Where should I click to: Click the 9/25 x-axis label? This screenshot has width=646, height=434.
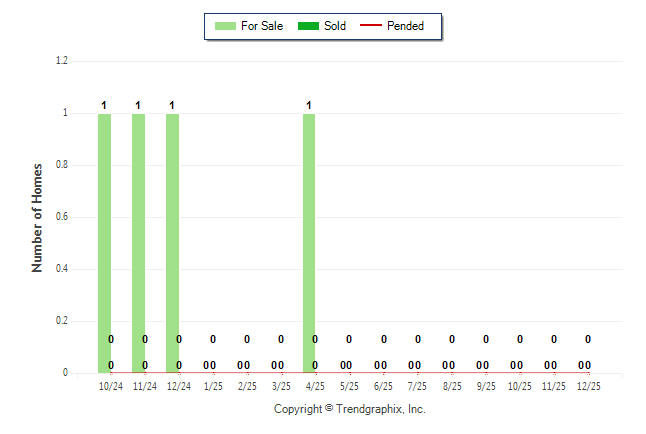(486, 385)
